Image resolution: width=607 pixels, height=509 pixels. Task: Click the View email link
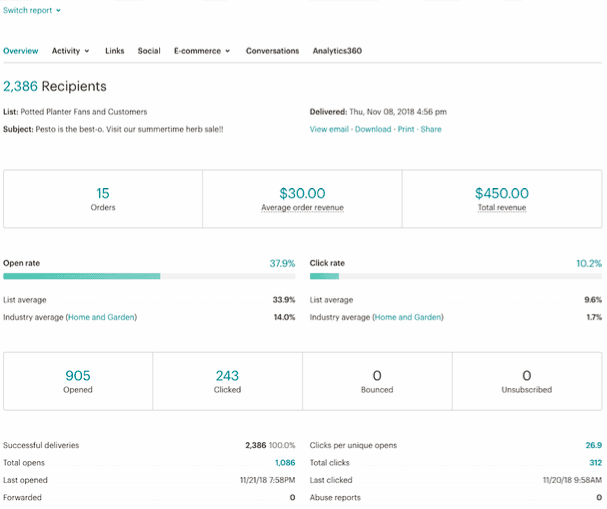(329, 129)
